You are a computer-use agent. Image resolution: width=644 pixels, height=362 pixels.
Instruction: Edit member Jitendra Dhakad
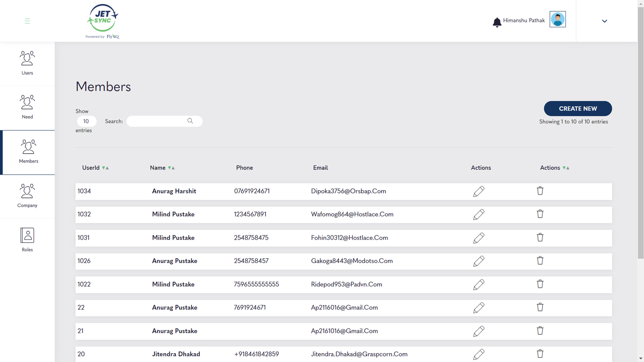click(479, 355)
